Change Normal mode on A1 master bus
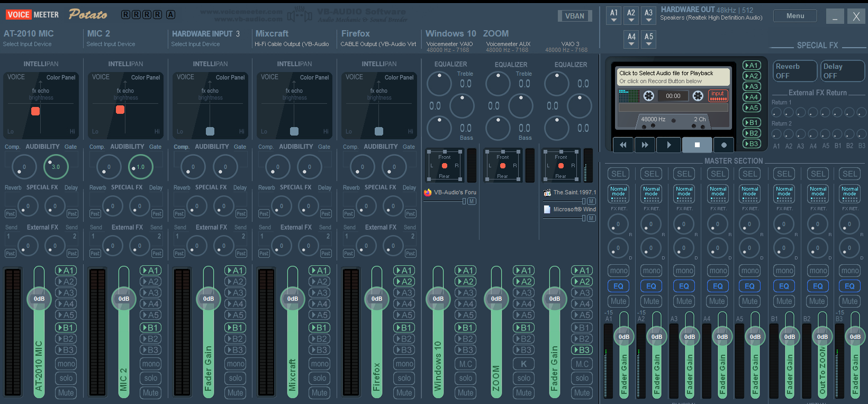The width and height of the screenshot is (868, 404). click(x=618, y=193)
